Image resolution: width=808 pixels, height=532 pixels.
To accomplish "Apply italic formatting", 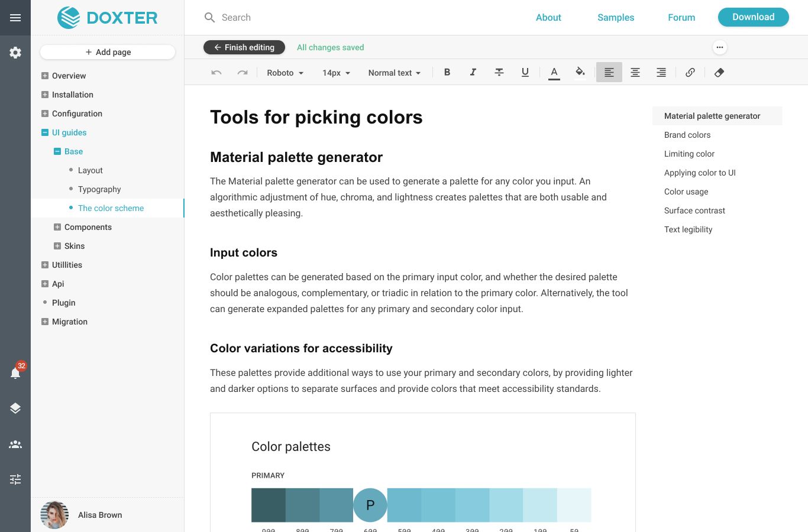I will pyautogui.click(x=473, y=72).
